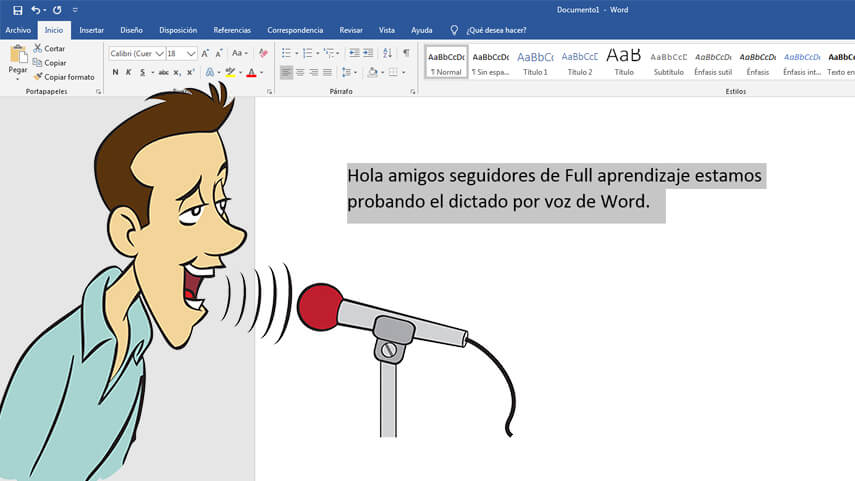
Task: Click the sort A-Z icon
Action: coord(387,53)
